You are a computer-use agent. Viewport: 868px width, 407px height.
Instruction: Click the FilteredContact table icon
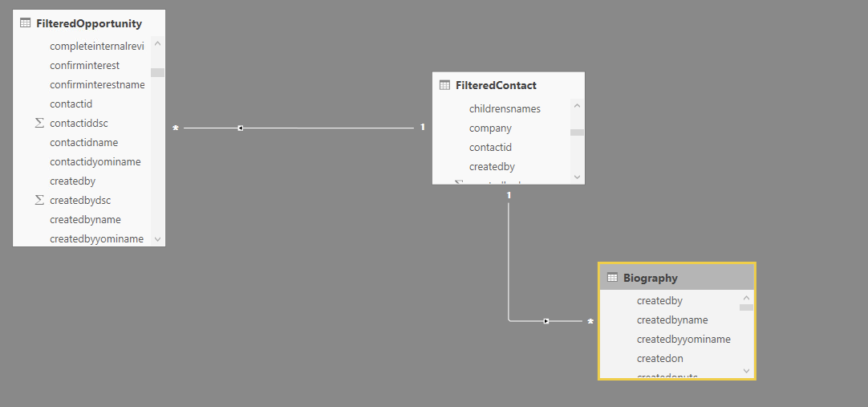[x=444, y=85]
